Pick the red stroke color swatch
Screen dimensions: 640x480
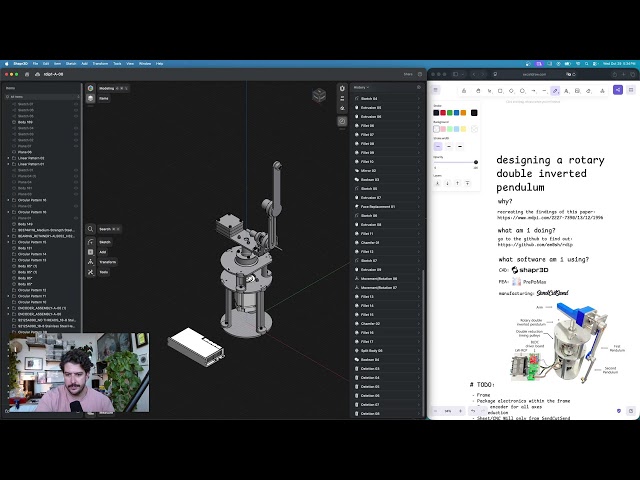443,113
